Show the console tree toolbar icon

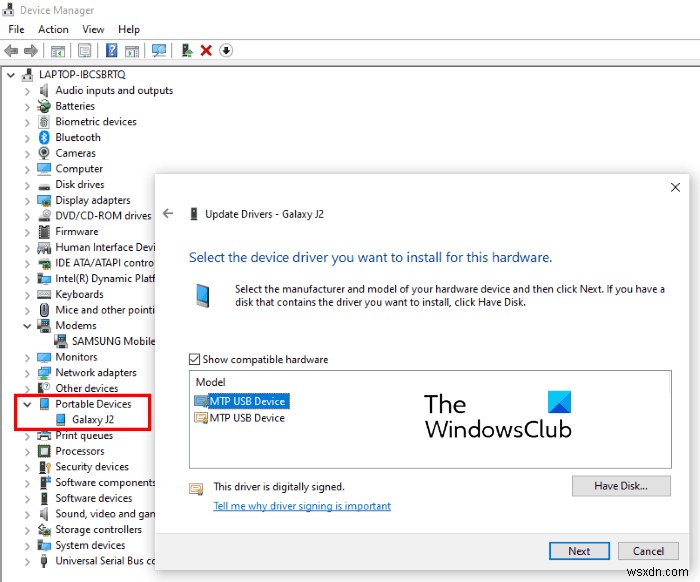point(58,51)
